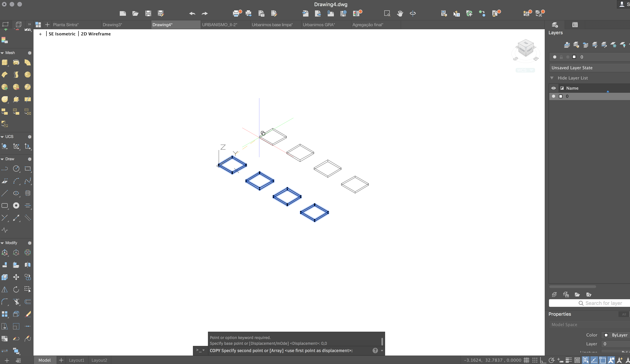The height and width of the screenshot is (364, 630).
Task: Collapse the Mesh tool group
Action: point(2,53)
